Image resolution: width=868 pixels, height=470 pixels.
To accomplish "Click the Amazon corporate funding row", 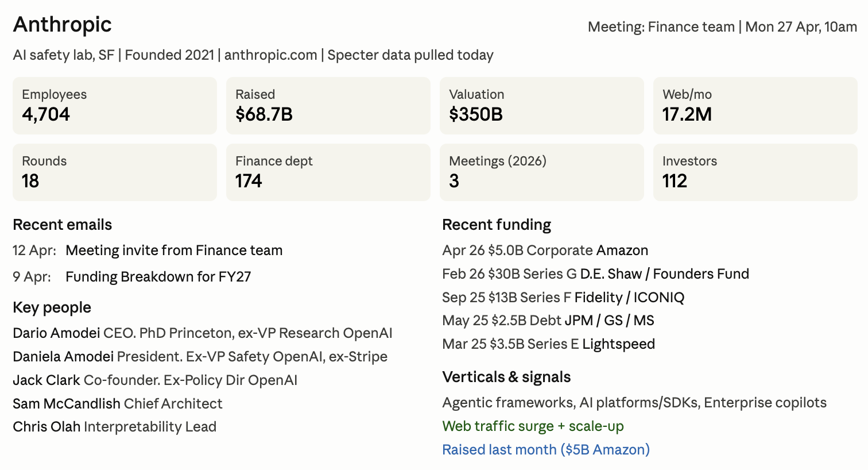I will [x=545, y=251].
